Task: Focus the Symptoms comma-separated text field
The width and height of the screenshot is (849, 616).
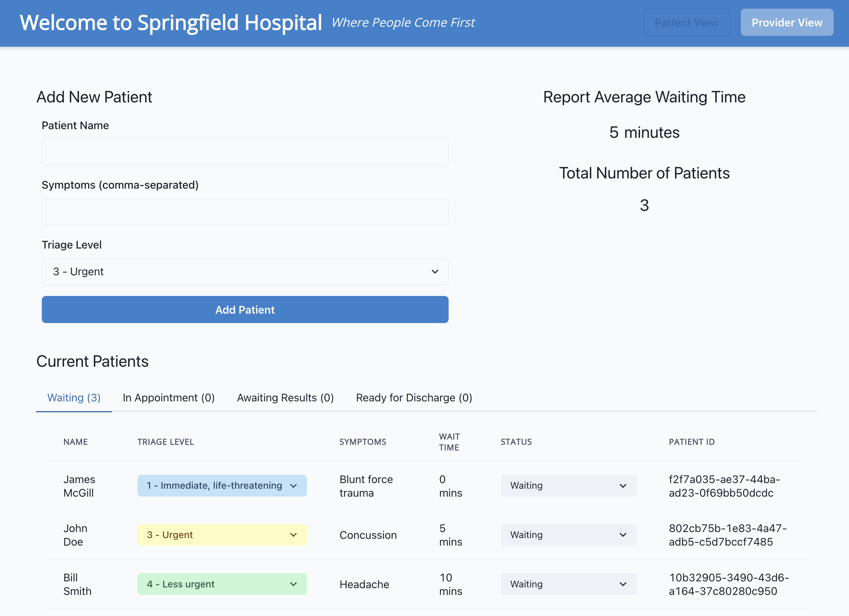Action: (x=245, y=212)
